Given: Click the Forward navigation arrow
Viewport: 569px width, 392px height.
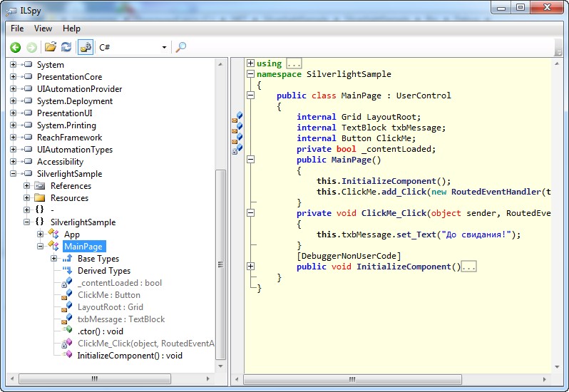Looking at the screenshot, I should coord(31,47).
